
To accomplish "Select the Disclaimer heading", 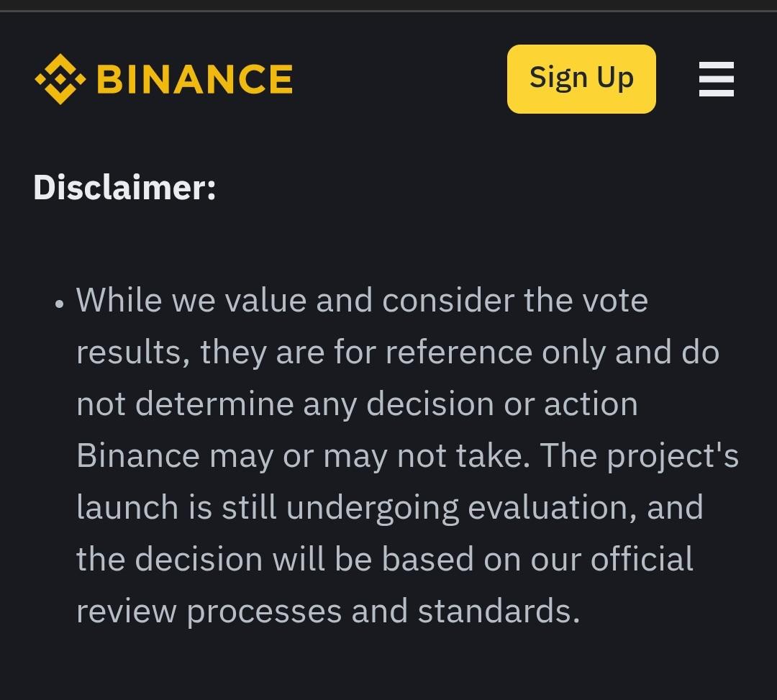I will click(x=124, y=188).
